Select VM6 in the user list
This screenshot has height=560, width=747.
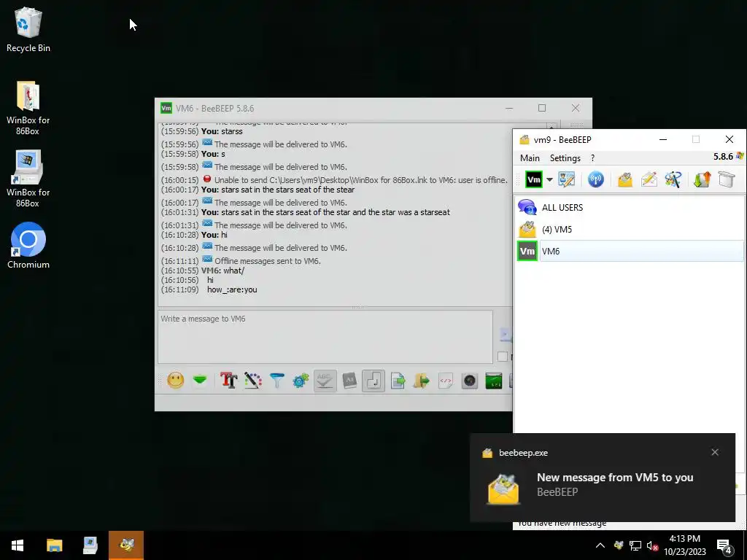pyautogui.click(x=629, y=252)
